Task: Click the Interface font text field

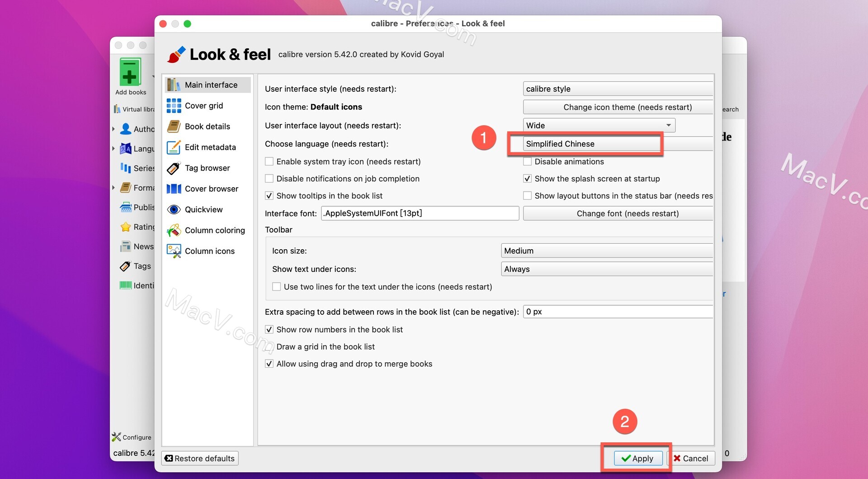Action: (x=420, y=213)
